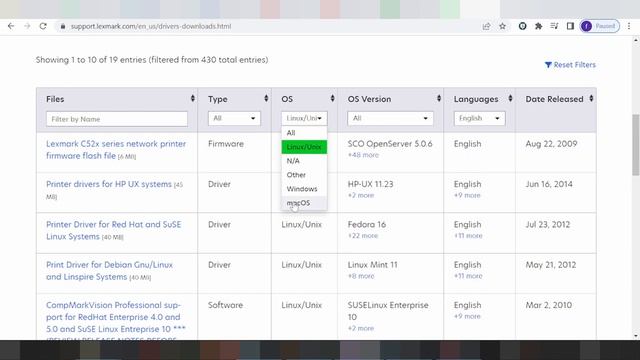Open Printer Driver for Red Hat and SuSE link
Image resolution: width=640 pixels, height=360 pixels.
113,231
